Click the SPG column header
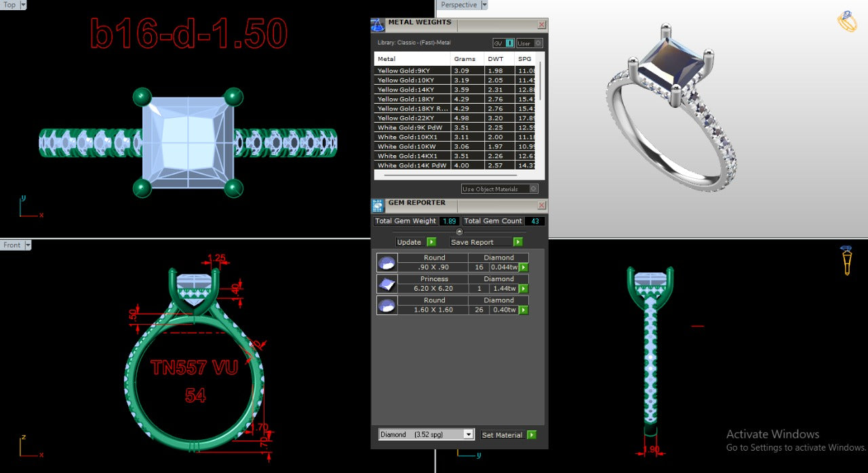868x473 pixels. (x=526, y=59)
